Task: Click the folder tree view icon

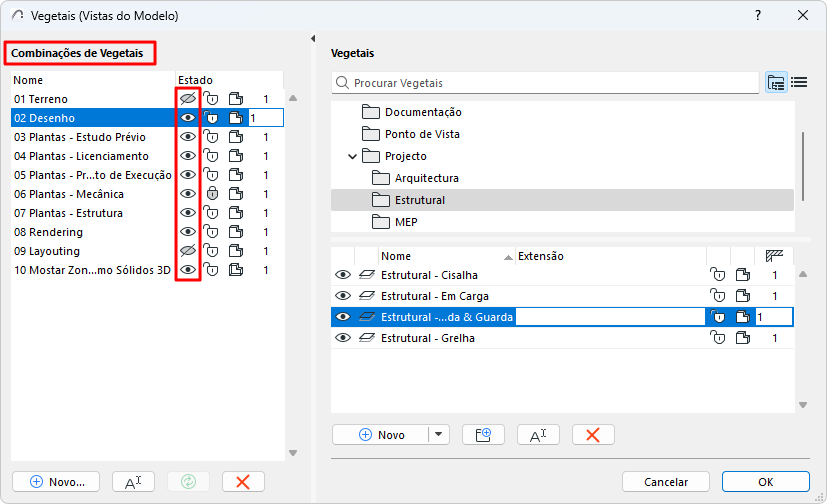Action: pos(776,82)
